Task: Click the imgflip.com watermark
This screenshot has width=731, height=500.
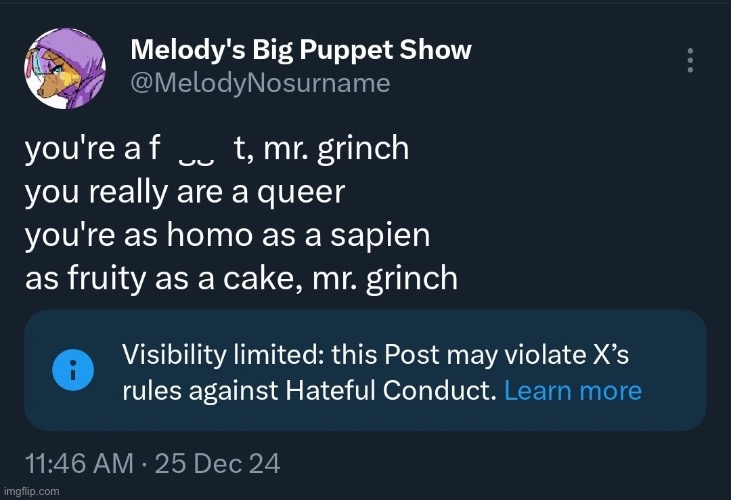Action: pyautogui.click(x=31, y=491)
